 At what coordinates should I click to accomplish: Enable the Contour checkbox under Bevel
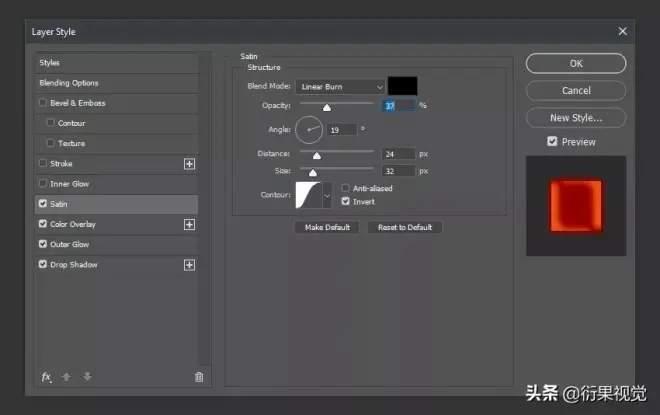click(x=51, y=122)
